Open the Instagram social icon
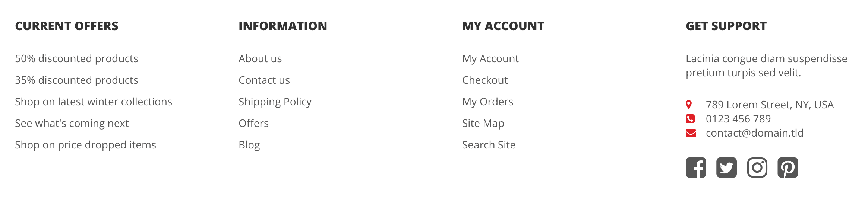The height and width of the screenshot is (198, 868). 757,167
